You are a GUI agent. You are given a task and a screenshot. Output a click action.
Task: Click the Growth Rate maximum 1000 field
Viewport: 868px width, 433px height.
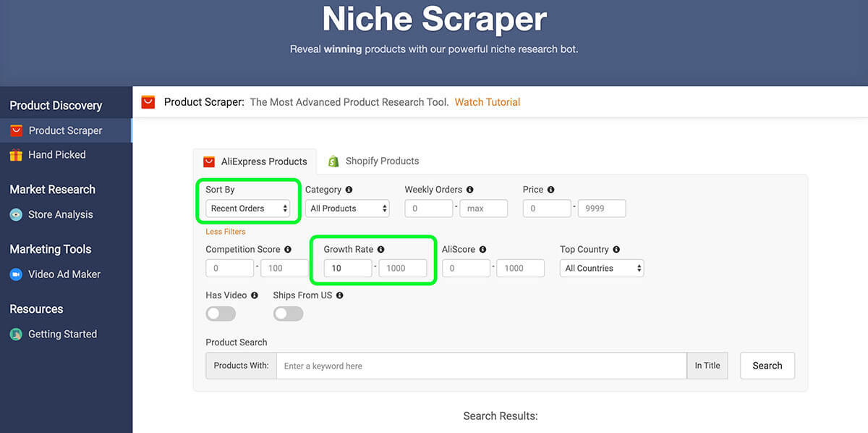[x=403, y=268]
